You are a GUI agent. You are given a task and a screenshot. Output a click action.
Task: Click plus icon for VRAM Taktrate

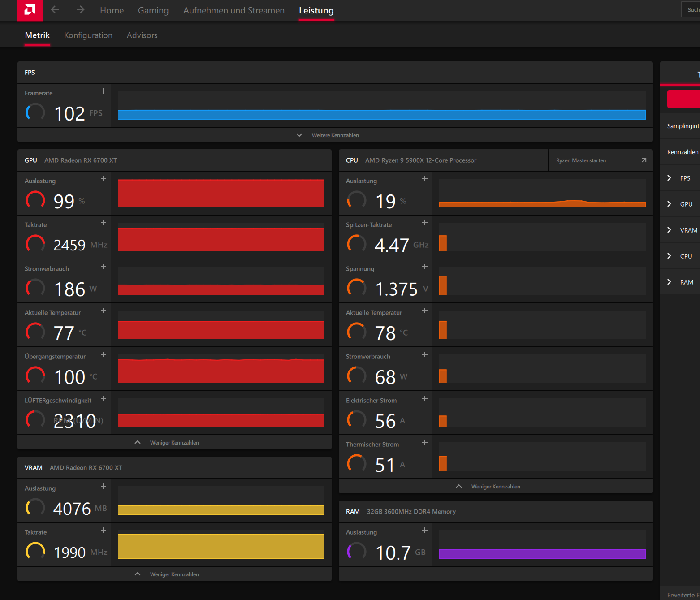click(x=104, y=530)
